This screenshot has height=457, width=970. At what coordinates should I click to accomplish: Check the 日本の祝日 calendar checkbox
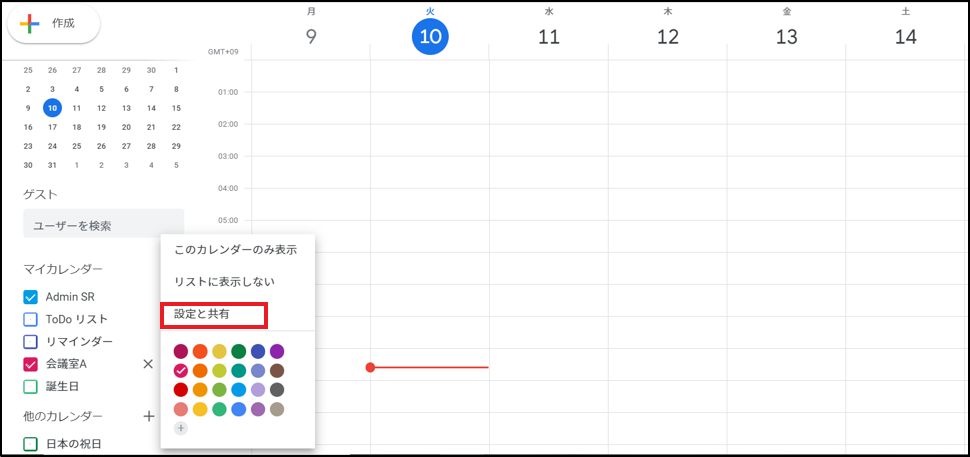coord(30,443)
